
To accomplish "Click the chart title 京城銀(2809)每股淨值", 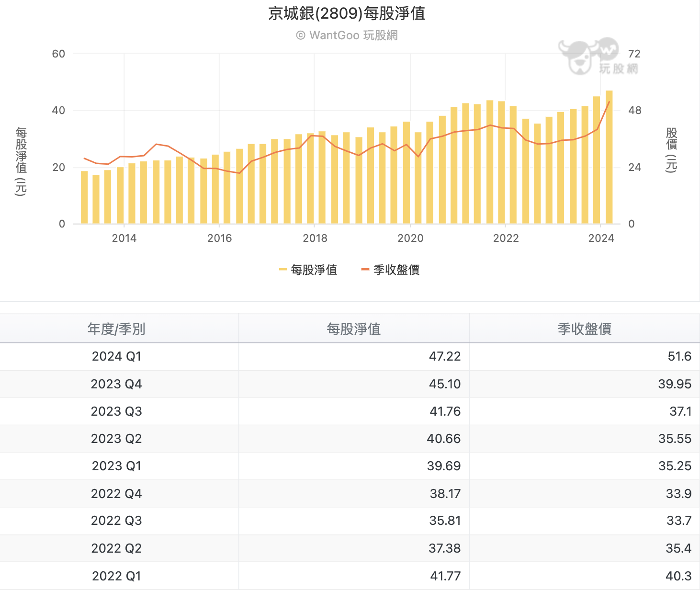I will click(347, 13).
